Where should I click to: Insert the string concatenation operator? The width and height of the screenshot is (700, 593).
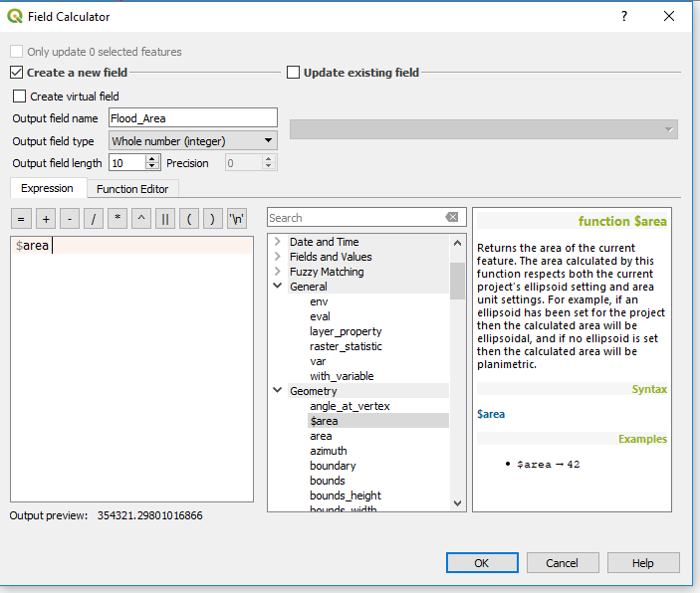click(x=165, y=219)
